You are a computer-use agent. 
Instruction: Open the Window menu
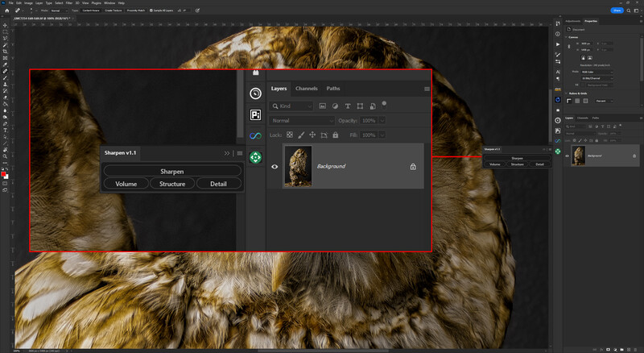(109, 3)
